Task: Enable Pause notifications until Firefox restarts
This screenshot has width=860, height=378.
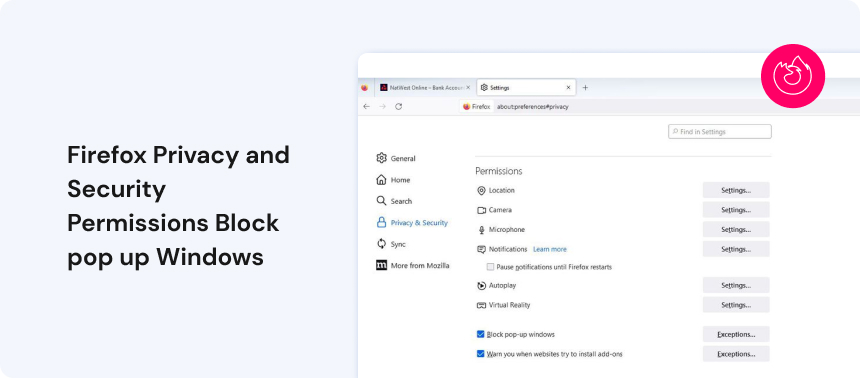Action: click(x=491, y=267)
